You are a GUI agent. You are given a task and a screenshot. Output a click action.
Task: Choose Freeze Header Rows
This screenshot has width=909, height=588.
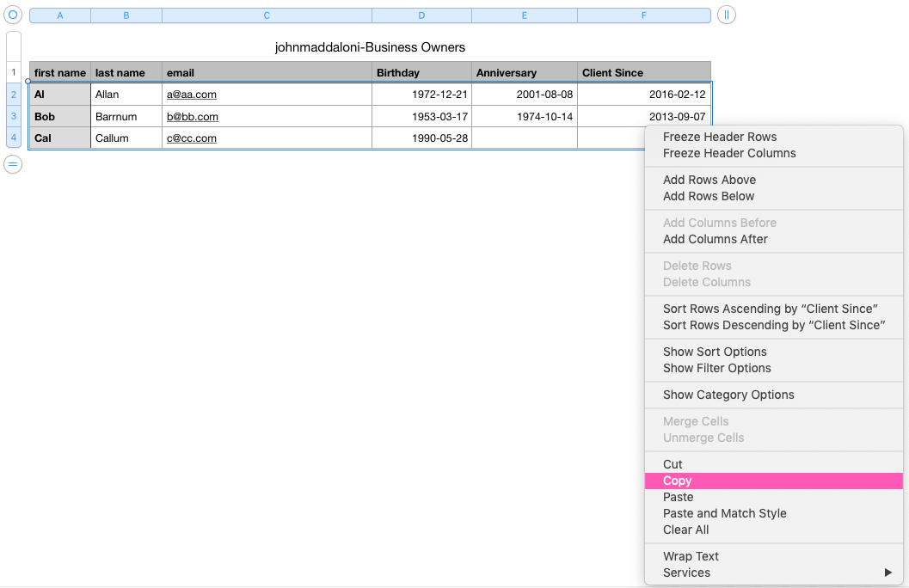click(x=774, y=137)
